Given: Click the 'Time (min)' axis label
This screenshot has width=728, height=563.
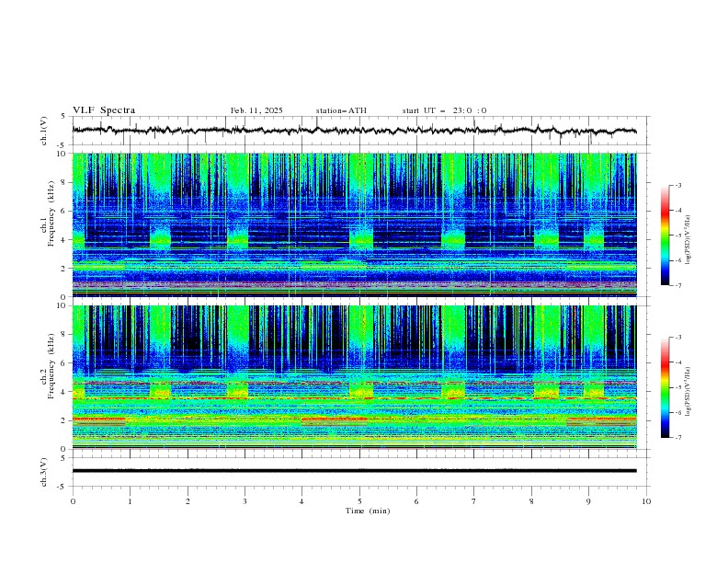Looking at the screenshot, I should [x=368, y=511].
